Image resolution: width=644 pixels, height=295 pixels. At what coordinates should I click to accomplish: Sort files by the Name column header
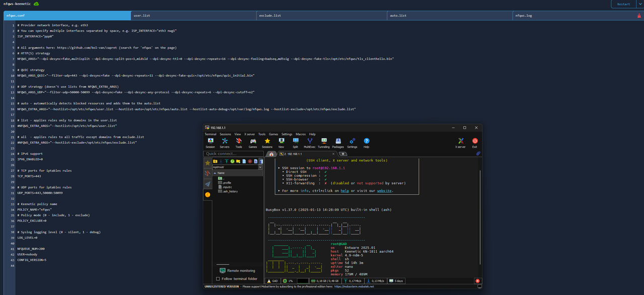[237, 172]
